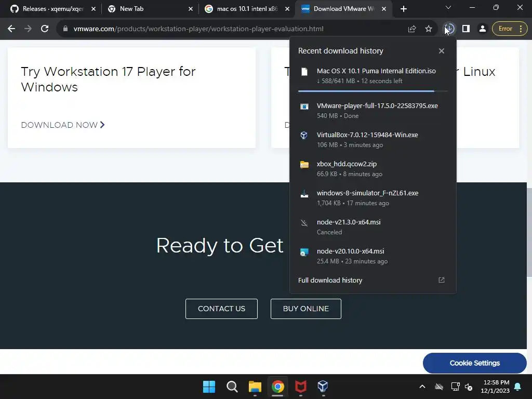Viewport: 532px width, 399px height.
Task: Open windows-8-simulator_F-nZL61.exe
Action: (x=367, y=193)
